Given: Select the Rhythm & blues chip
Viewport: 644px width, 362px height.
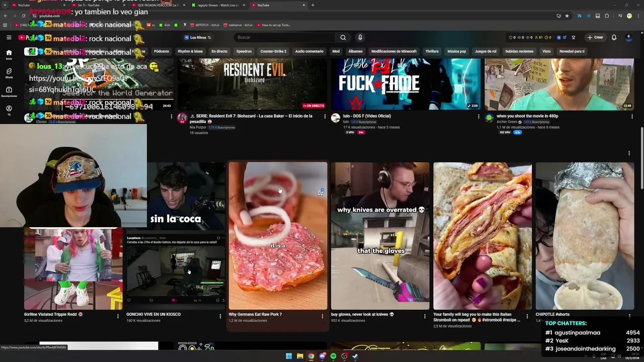Looking at the screenshot, I should pos(190,51).
